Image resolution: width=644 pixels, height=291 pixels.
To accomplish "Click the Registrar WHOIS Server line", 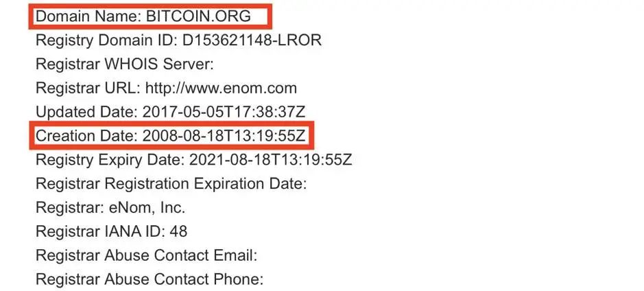I will (125, 64).
